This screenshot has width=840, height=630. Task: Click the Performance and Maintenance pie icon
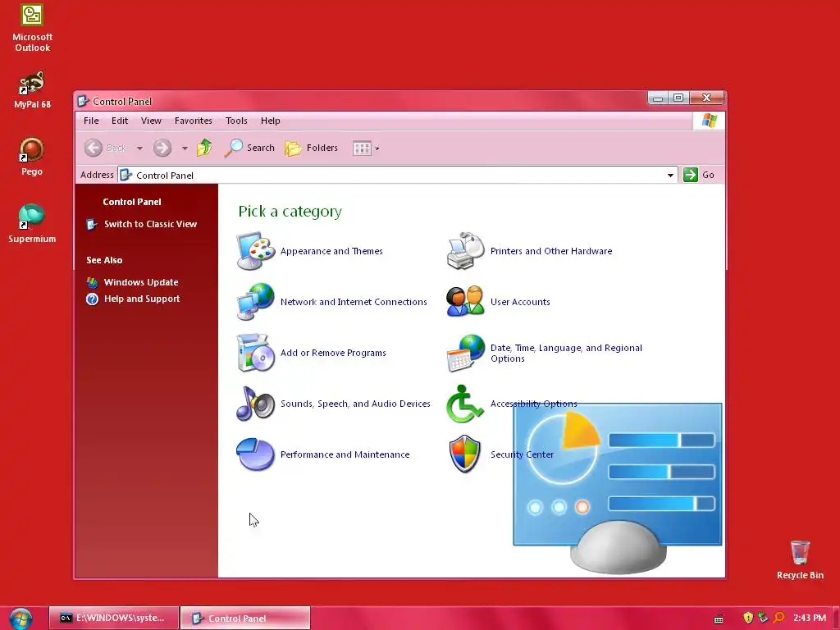click(256, 454)
